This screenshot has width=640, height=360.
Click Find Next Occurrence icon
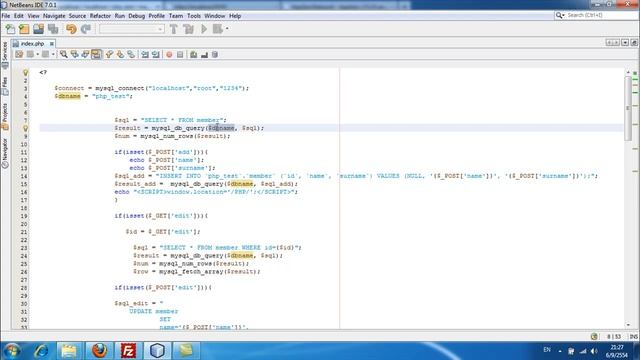pyautogui.click(x=85, y=54)
